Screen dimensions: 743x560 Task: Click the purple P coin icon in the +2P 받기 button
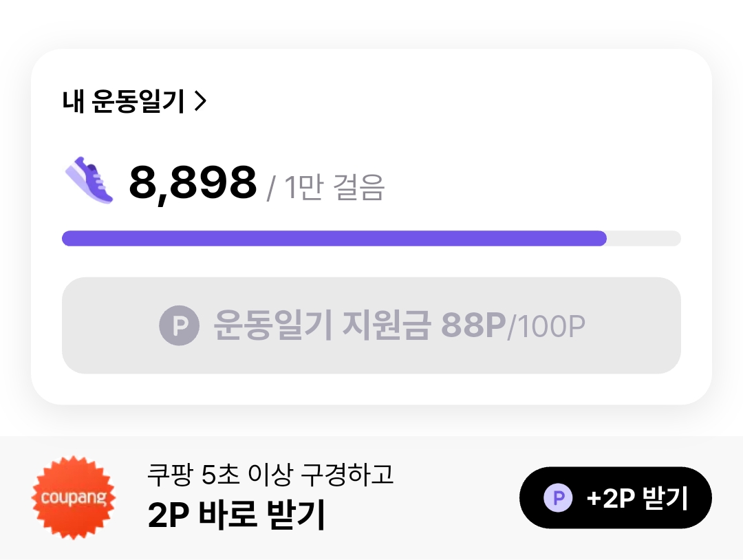(x=558, y=497)
